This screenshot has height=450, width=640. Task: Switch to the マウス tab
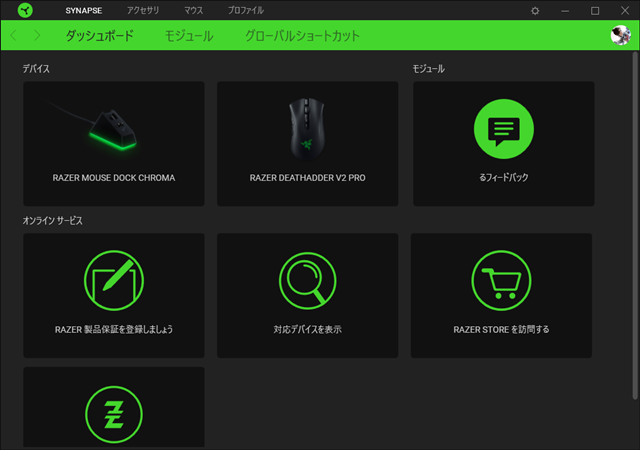click(193, 10)
